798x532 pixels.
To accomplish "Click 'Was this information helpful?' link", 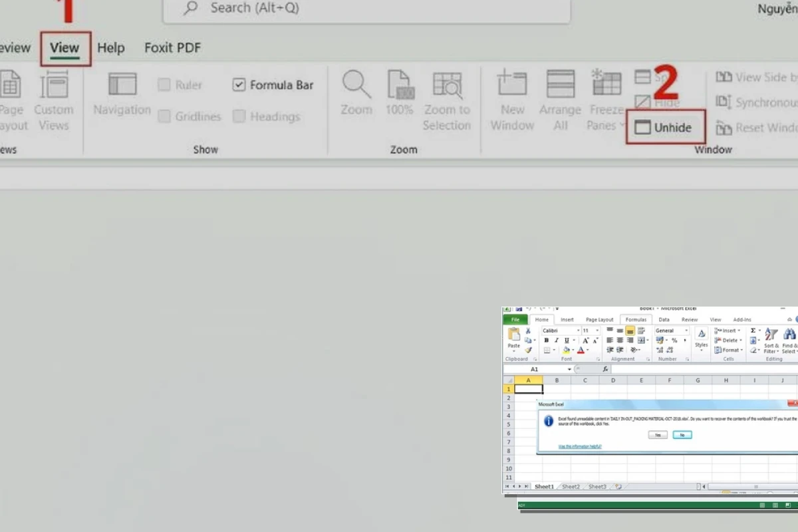I will pyautogui.click(x=580, y=446).
